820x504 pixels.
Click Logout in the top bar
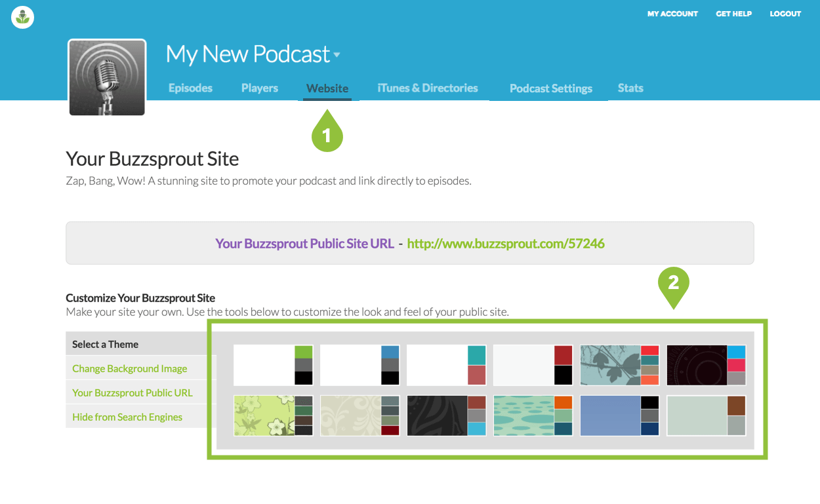point(785,14)
